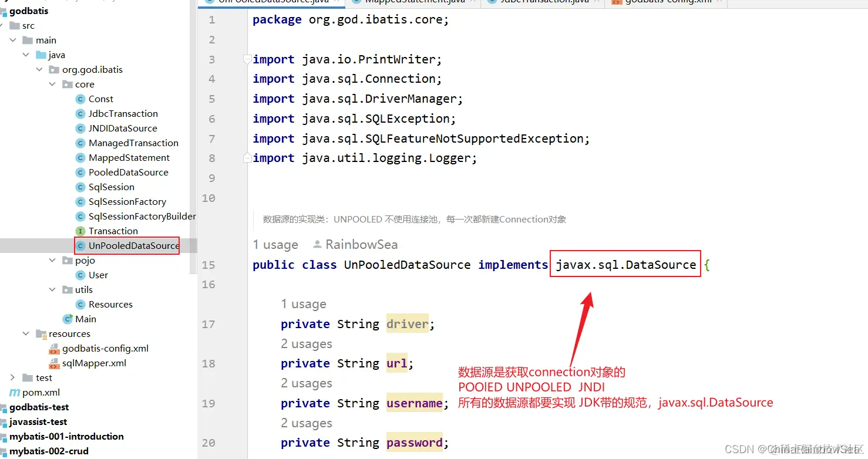This screenshot has height=459, width=868.
Task: Select the godbatis-test module
Action: 39,407
